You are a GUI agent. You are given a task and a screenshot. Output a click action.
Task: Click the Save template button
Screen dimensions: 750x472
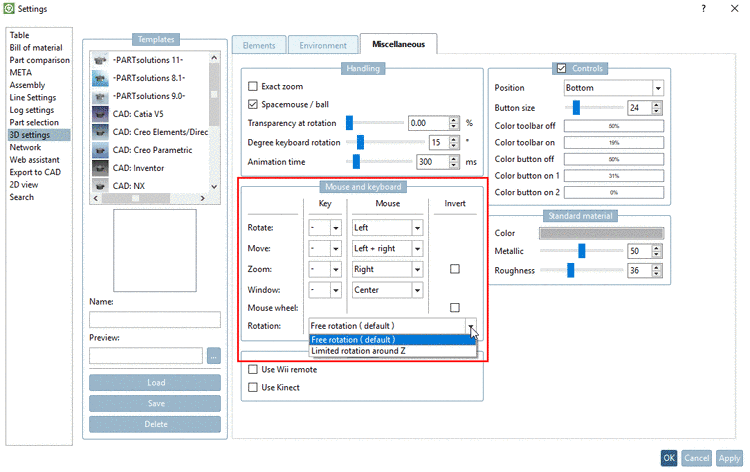(155, 403)
